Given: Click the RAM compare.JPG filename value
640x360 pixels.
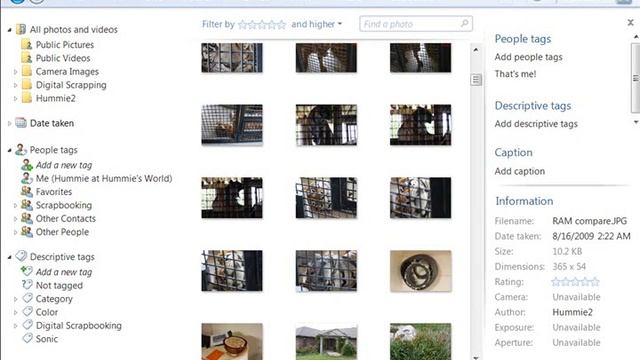Looking at the screenshot, I should [589, 221].
